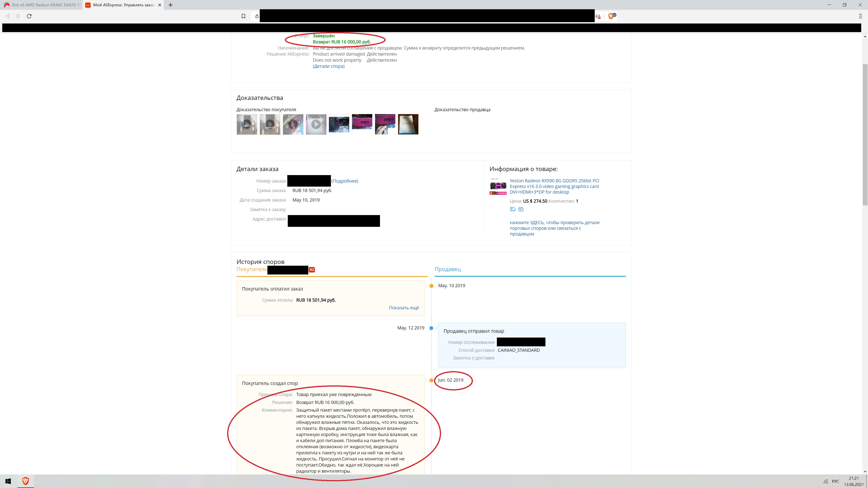Viewport: 868px width, 488px height.
Task: Click the return box icon next to the truck
Action: click(521, 209)
